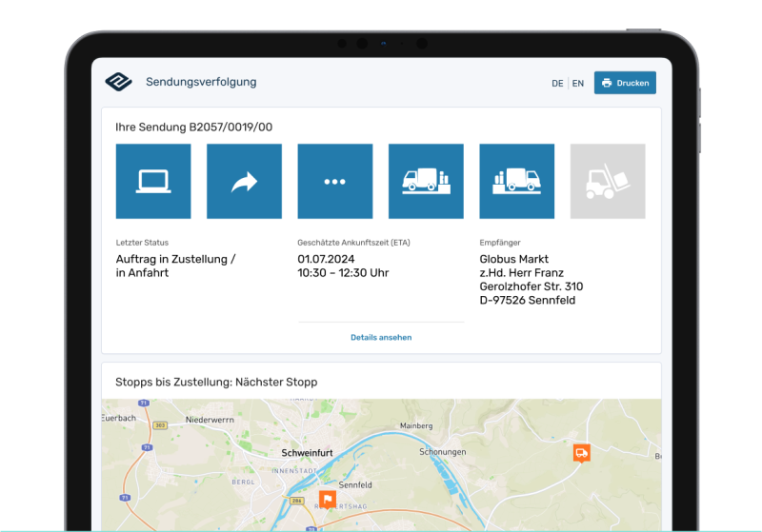The width and height of the screenshot is (762, 532).
Task: Click the shipment number B2057/0019/00 heading
Action: pyautogui.click(x=193, y=127)
